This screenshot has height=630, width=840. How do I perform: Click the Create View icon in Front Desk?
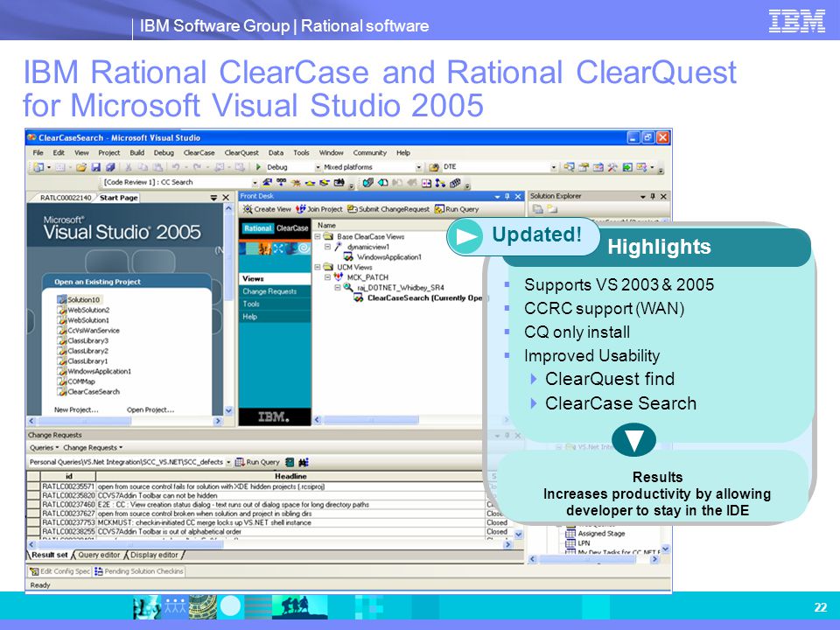tap(247, 209)
